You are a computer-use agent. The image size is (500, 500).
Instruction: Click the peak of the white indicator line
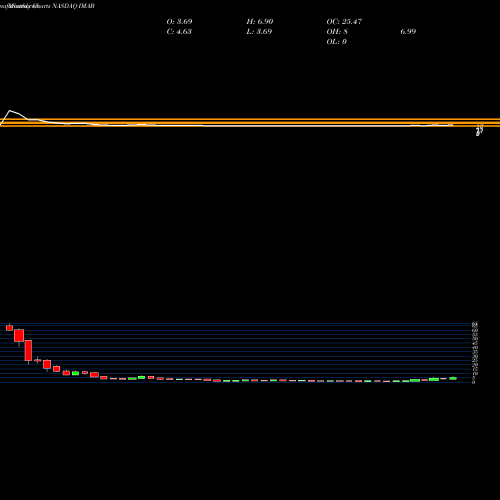(x=10, y=110)
